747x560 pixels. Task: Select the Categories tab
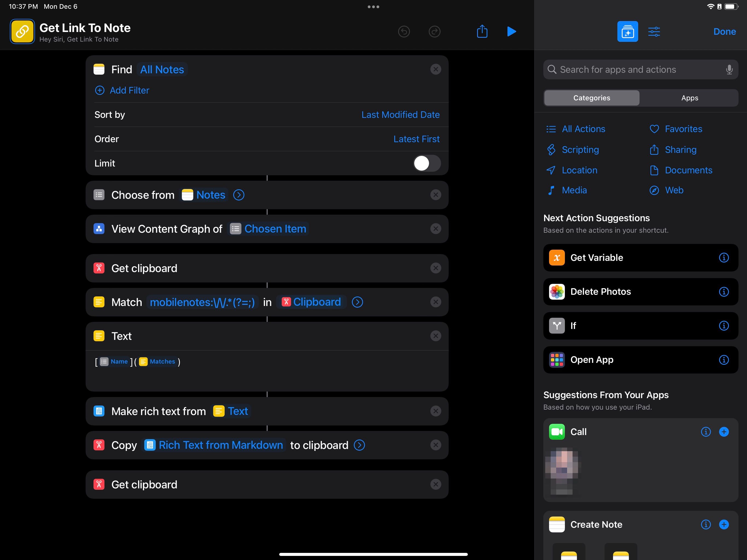(591, 98)
